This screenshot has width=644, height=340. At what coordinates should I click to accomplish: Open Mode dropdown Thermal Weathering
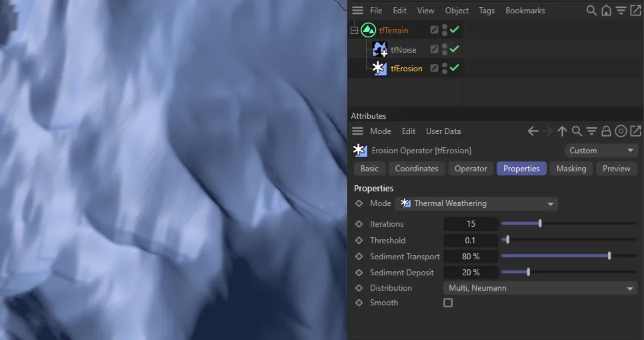point(477,203)
